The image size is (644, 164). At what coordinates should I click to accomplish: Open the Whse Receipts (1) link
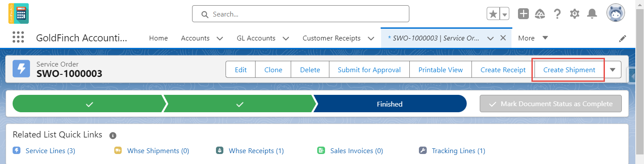point(256,151)
